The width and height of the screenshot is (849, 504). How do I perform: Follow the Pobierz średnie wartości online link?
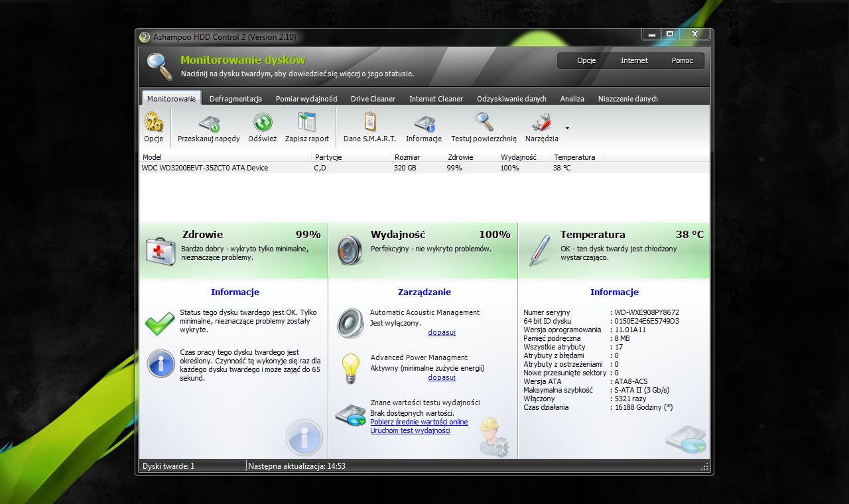click(419, 422)
